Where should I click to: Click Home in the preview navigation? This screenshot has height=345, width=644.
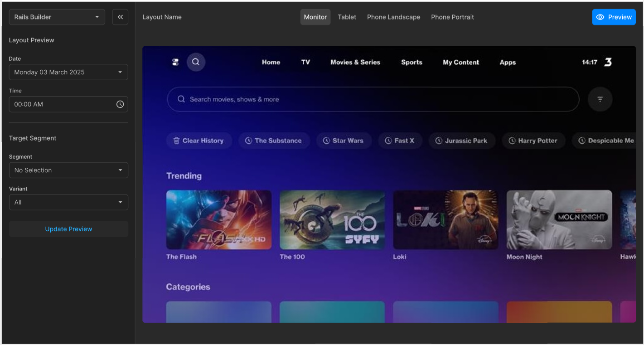(x=271, y=62)
